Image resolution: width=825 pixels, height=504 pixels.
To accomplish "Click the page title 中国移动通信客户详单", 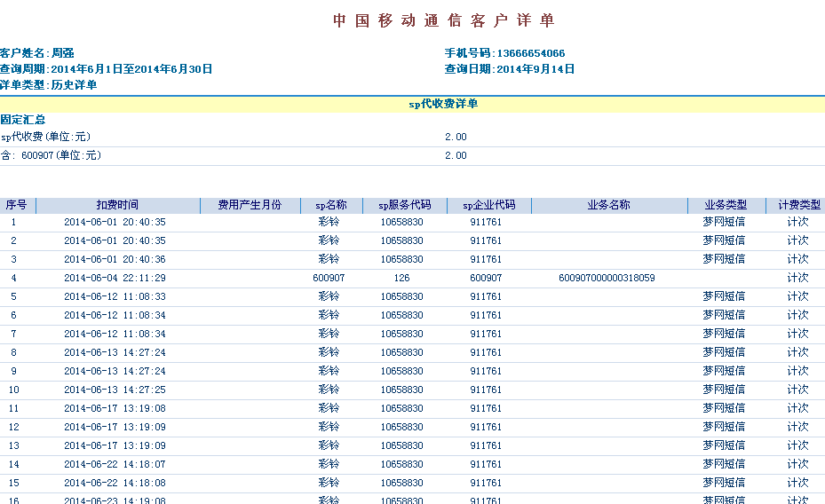I will click(x=444, y=20).
